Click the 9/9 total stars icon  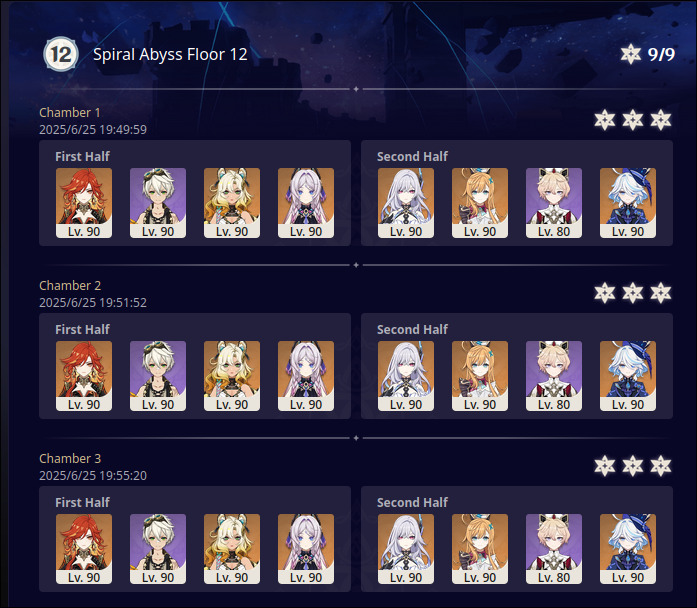pyautogui.click(x=631, y=54)
